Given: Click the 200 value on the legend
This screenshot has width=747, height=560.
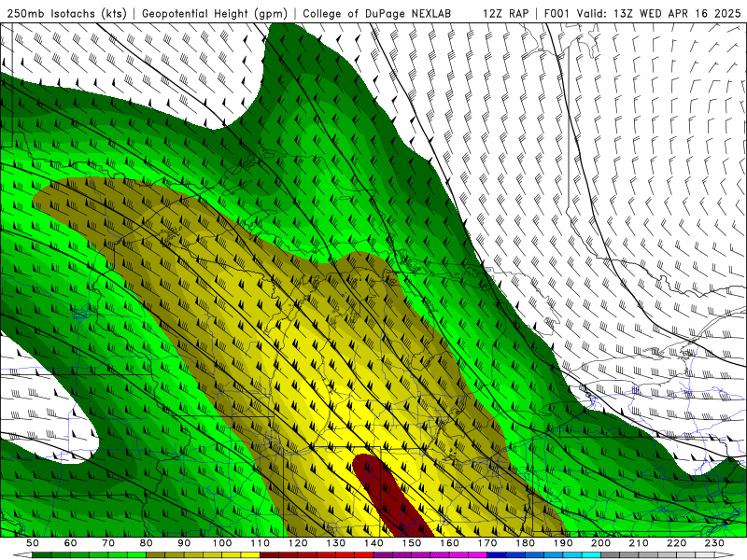Looking at the screenshot, I should 600,543.
